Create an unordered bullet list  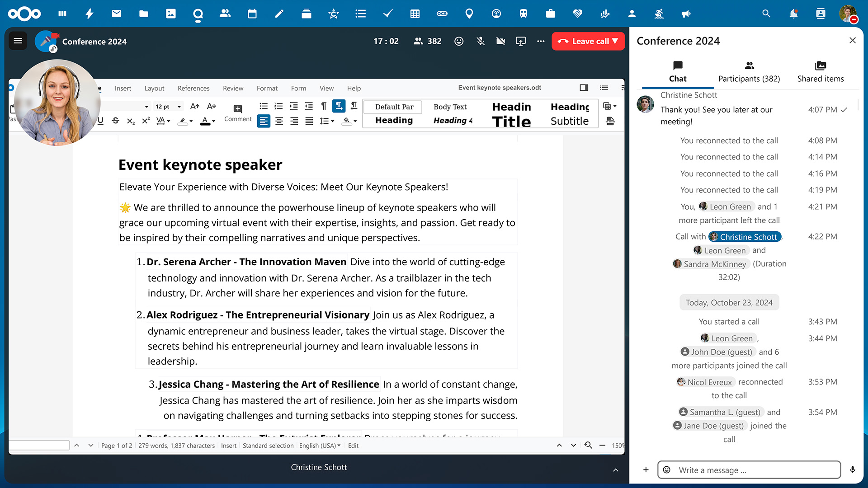click(x=264, y=106)
